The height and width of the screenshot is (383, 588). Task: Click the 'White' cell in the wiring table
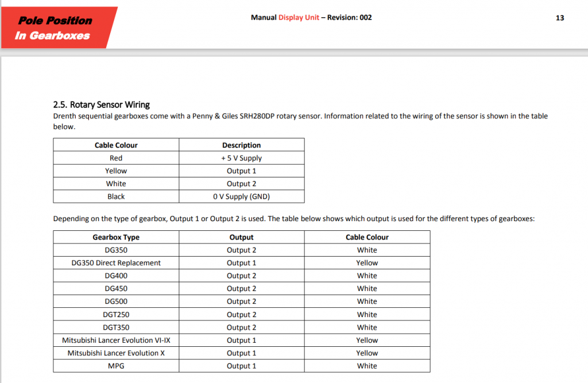coord(116,183)
